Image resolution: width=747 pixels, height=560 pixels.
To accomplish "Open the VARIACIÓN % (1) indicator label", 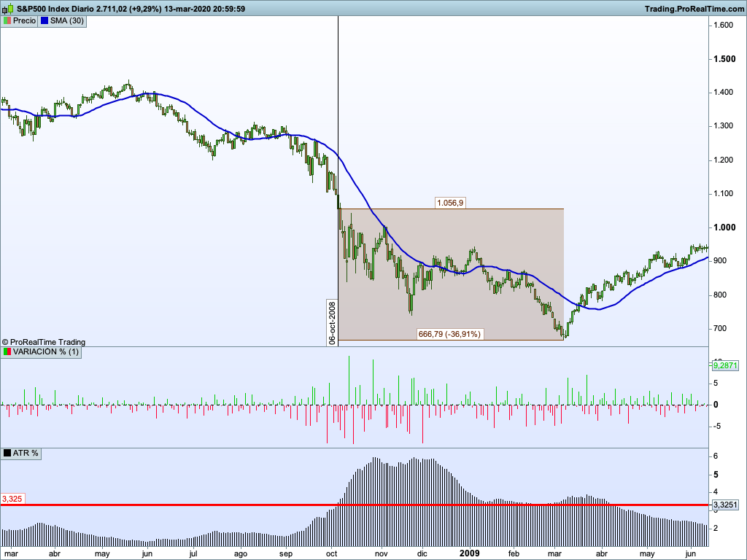I will 46,352.
